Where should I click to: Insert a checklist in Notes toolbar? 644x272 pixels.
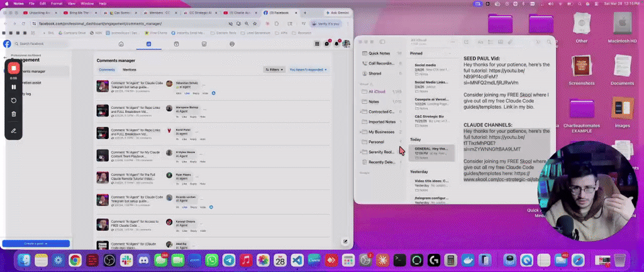[491, 42]
